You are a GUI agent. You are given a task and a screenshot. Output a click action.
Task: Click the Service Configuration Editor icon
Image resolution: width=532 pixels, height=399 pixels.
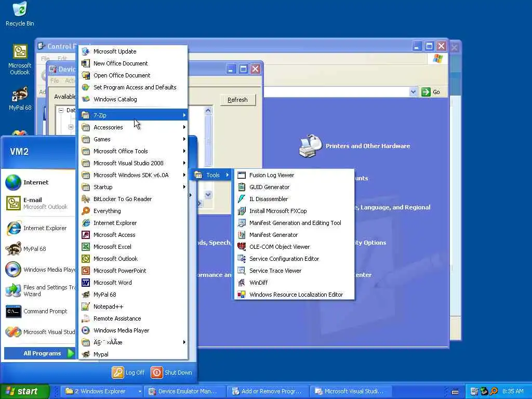(x=242, y=259)
